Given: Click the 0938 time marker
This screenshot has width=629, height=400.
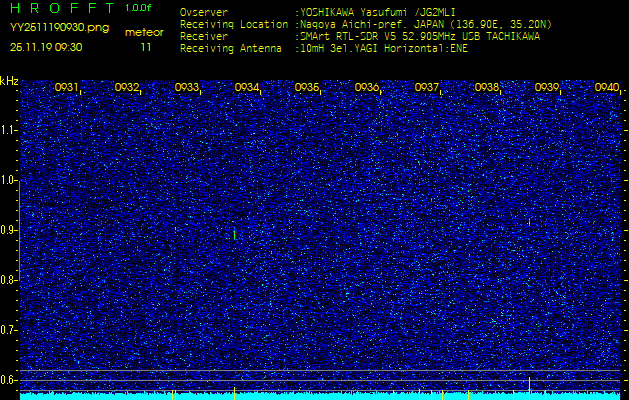Looking at the screenshot, I should pos(487,88).
